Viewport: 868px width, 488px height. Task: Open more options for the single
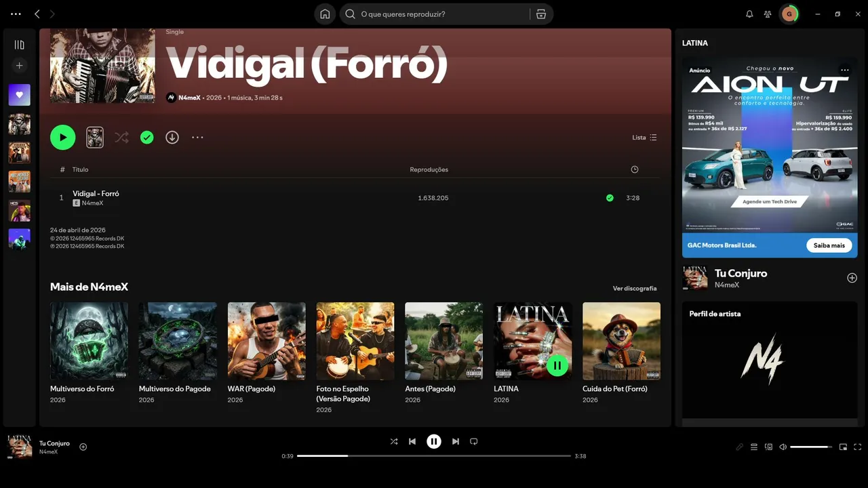coord(197,138)
